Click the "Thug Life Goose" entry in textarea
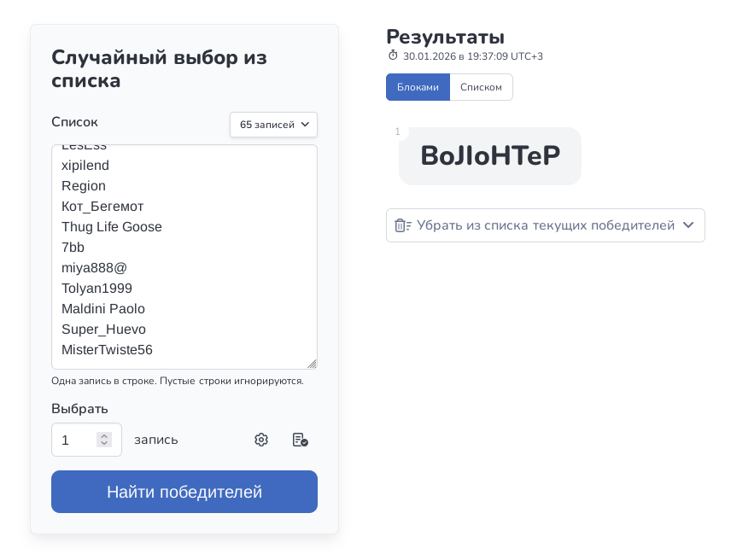Viewport: 731px width, 560px height. point(112,227)
